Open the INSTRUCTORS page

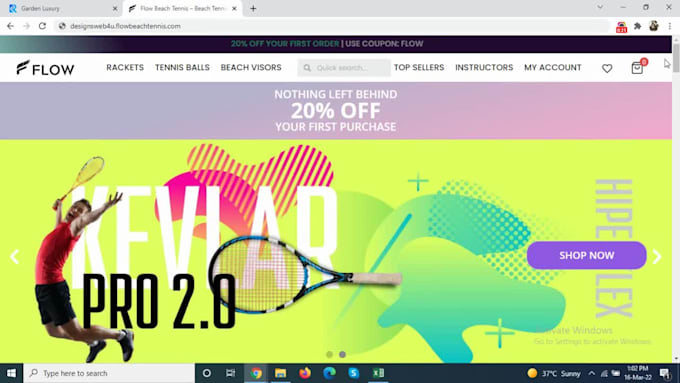(x=484, y=68)
